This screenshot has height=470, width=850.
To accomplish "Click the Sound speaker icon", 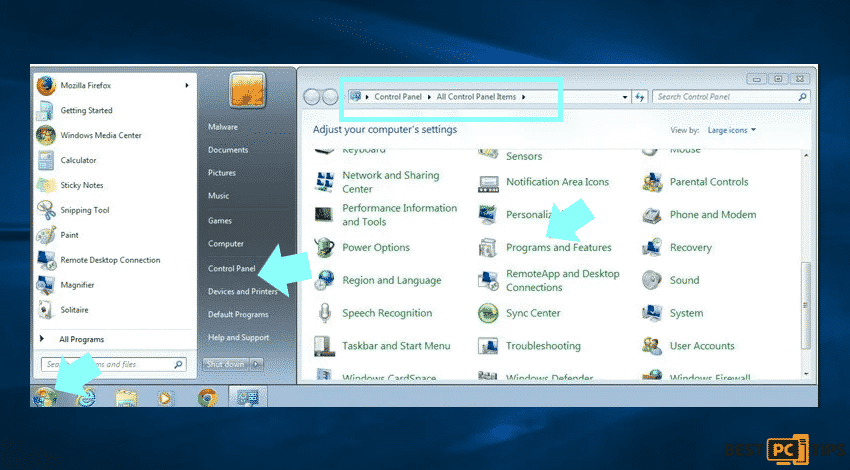I will [652, 280].
